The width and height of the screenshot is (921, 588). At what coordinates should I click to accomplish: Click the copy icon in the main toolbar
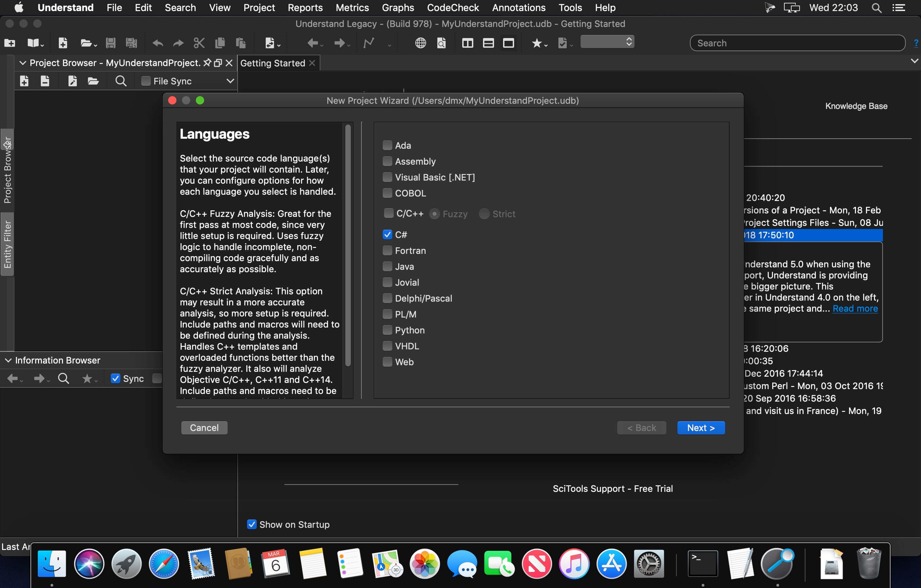[x=220, y=43]
